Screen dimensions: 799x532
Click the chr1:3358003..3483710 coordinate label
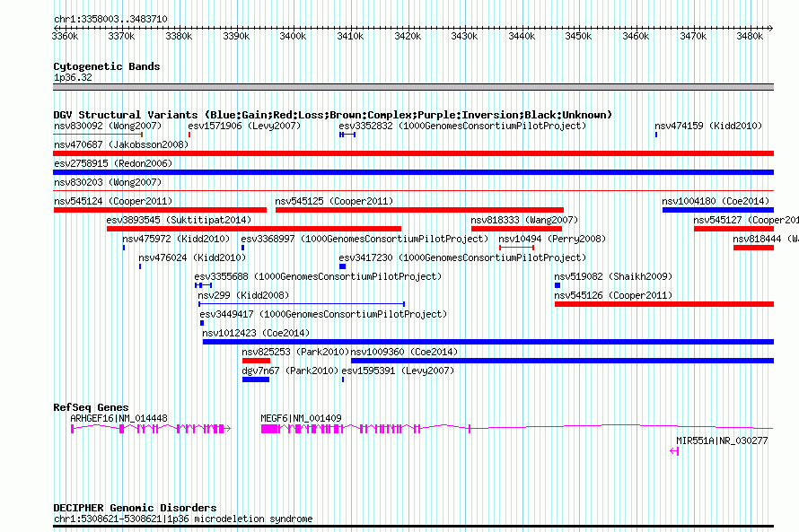110,20
